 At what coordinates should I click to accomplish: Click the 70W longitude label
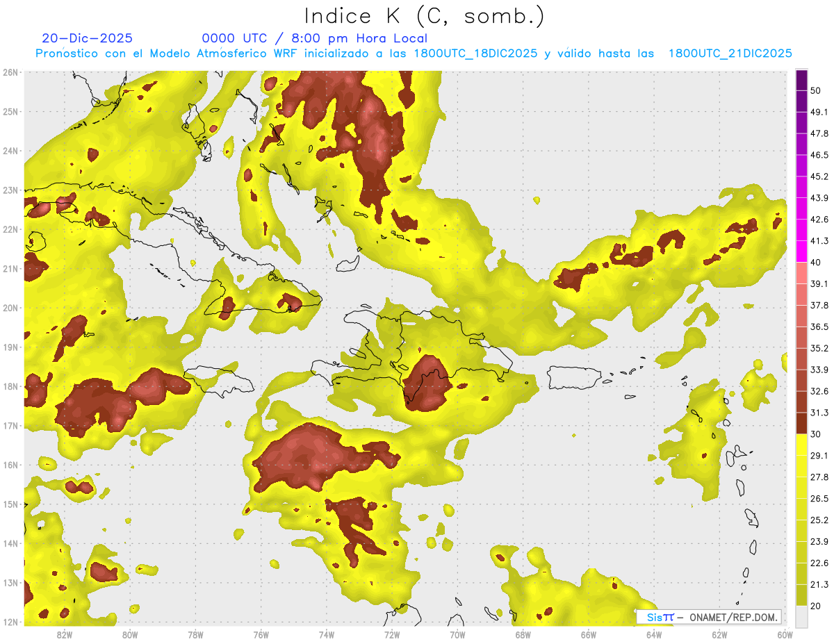point(457,634)
